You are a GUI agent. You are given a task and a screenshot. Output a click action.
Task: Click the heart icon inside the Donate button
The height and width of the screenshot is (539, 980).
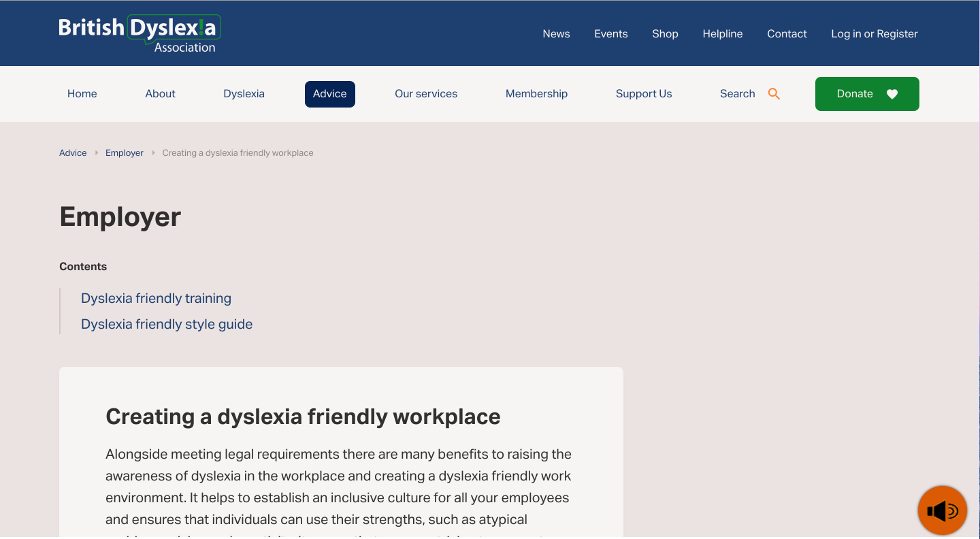click(892, 94)
